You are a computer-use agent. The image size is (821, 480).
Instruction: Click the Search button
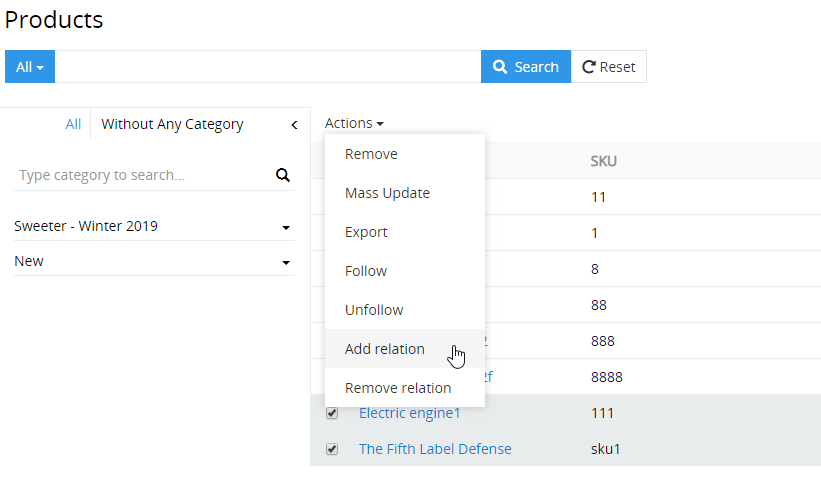pyautogui.click(x=526, y=67)
